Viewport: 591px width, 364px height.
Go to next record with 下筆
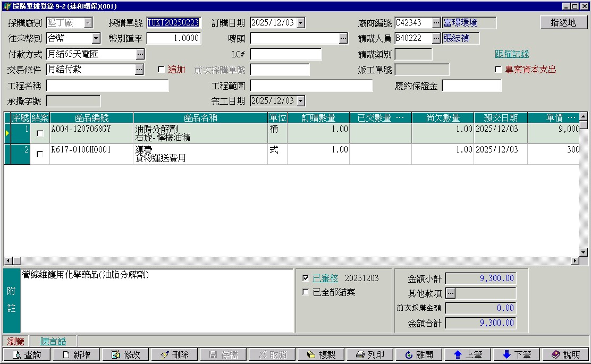pyautogui.click(x=517, y=355)
